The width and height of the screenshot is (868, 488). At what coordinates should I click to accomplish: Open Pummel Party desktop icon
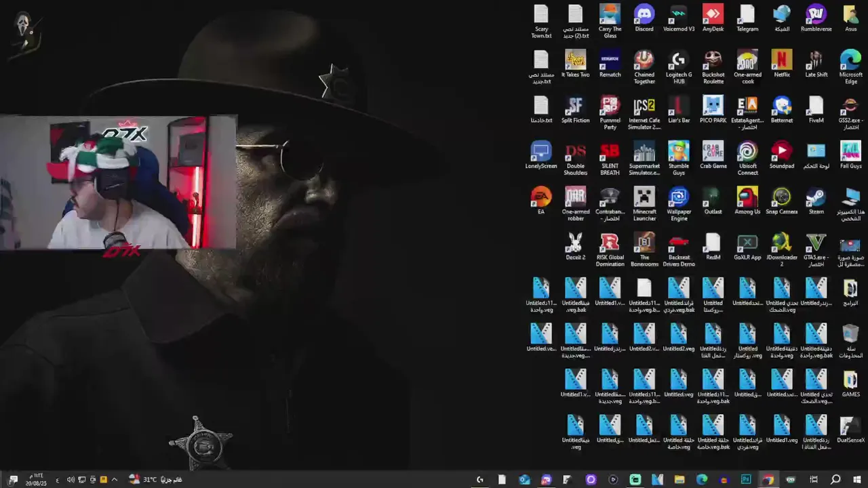click(x=610, y=113)
